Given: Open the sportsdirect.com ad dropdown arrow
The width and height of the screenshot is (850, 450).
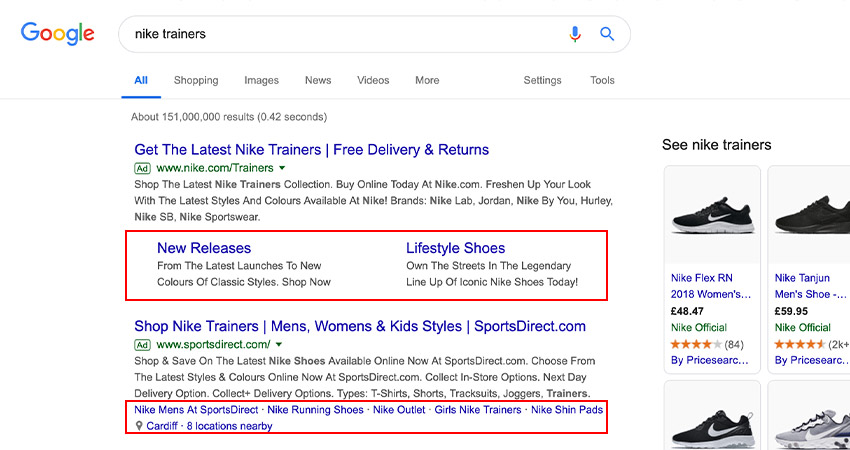Looking at the screenshot, I should tap(279, 344).
